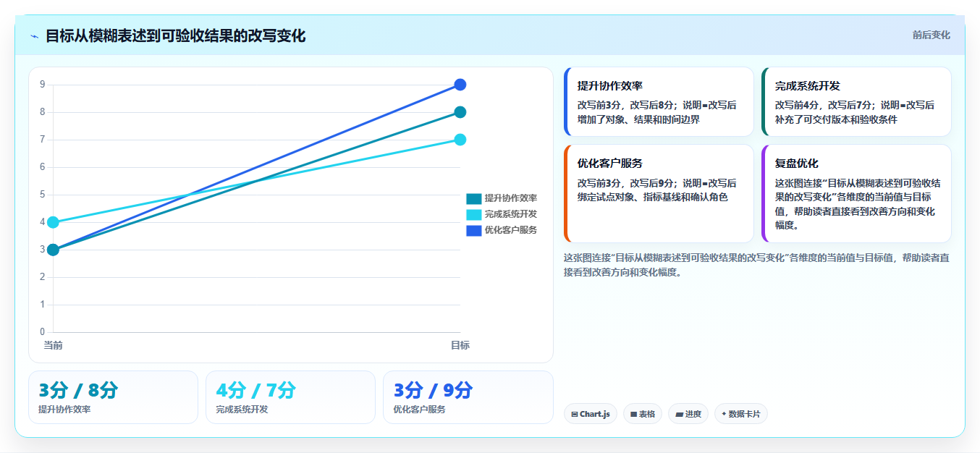Open the 完成系统开发 description card

856,102
